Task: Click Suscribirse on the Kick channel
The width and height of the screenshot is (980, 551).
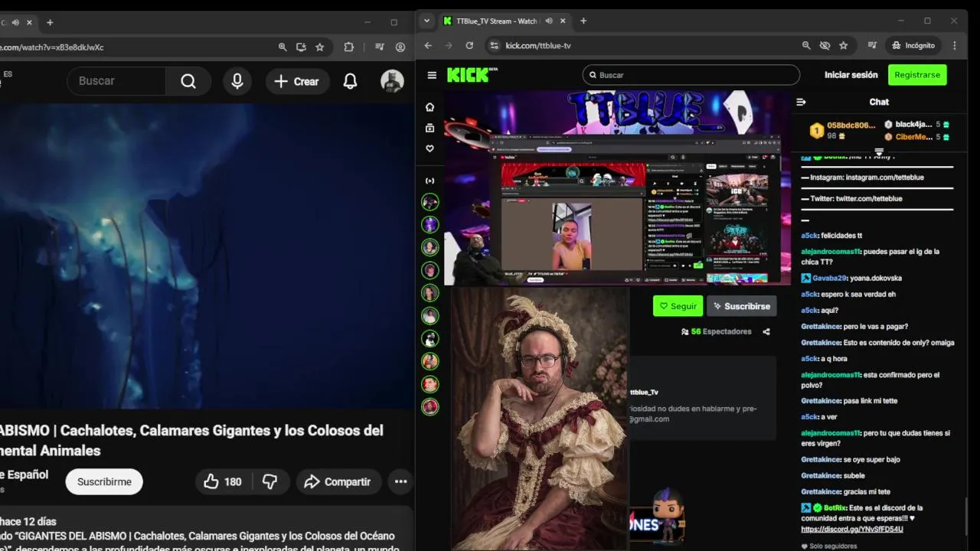Action: click(741, 306)
